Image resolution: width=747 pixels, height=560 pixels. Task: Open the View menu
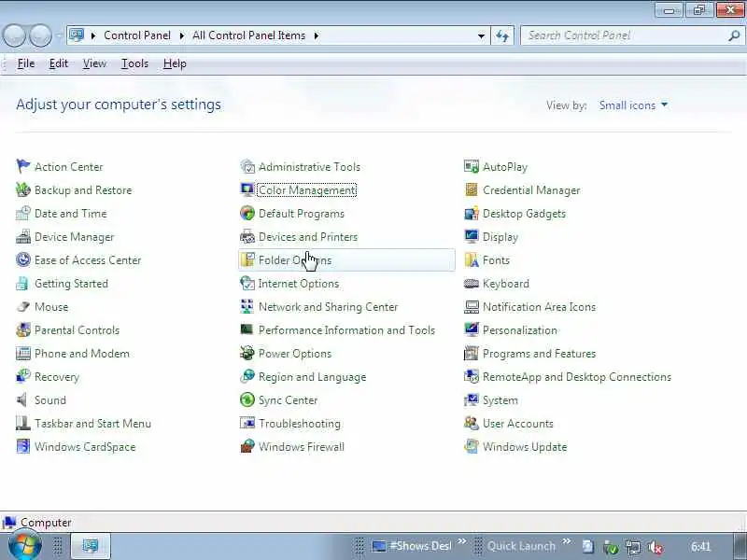tap(94, 63)
